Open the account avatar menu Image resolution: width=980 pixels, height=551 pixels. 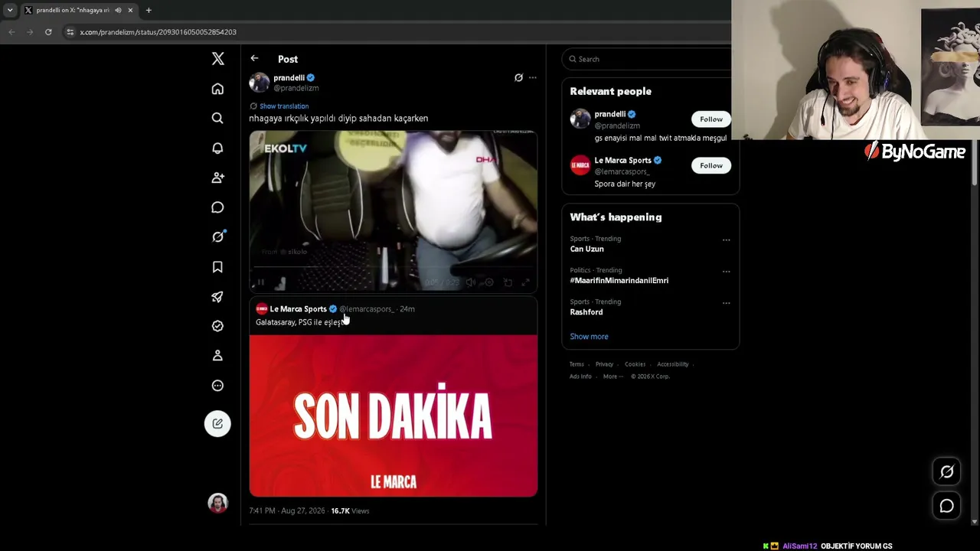pos(218,503)
